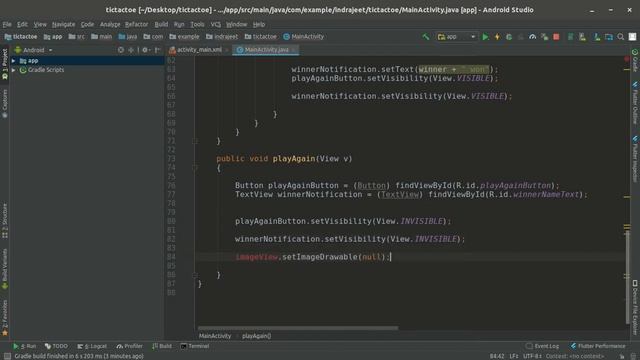Viewport: 640px width, 360px height.
Task: Click the java breadcrumb folder
Action: pos(127,37)
